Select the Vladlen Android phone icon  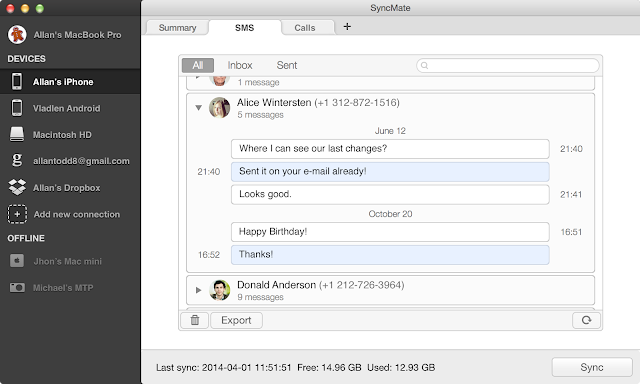[17, 108]
